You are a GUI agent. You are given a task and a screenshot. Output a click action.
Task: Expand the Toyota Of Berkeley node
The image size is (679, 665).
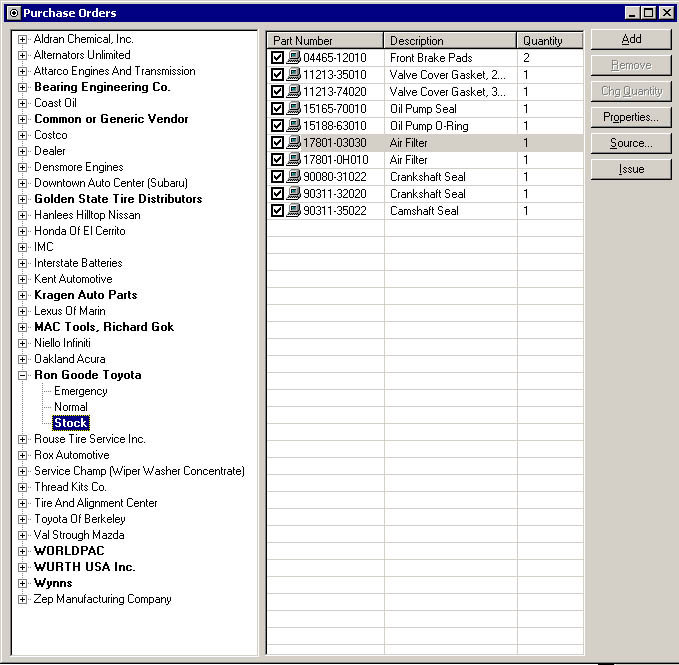click(x=22, y=519)
